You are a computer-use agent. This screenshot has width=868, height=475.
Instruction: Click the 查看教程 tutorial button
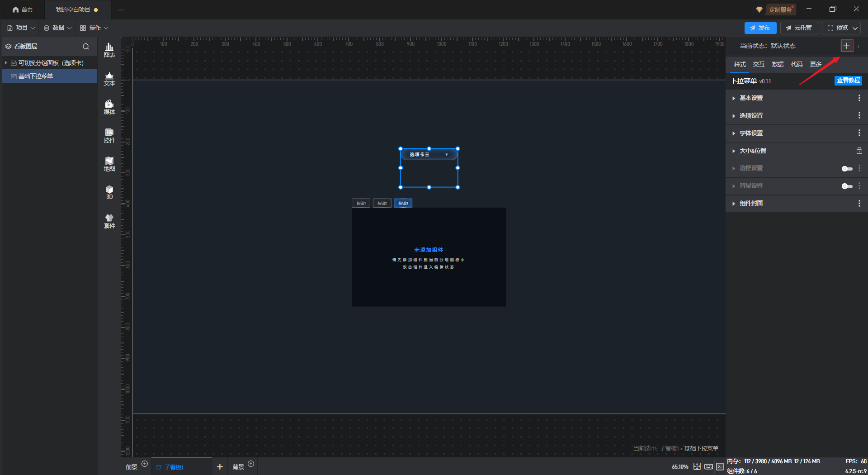point(848,81)
